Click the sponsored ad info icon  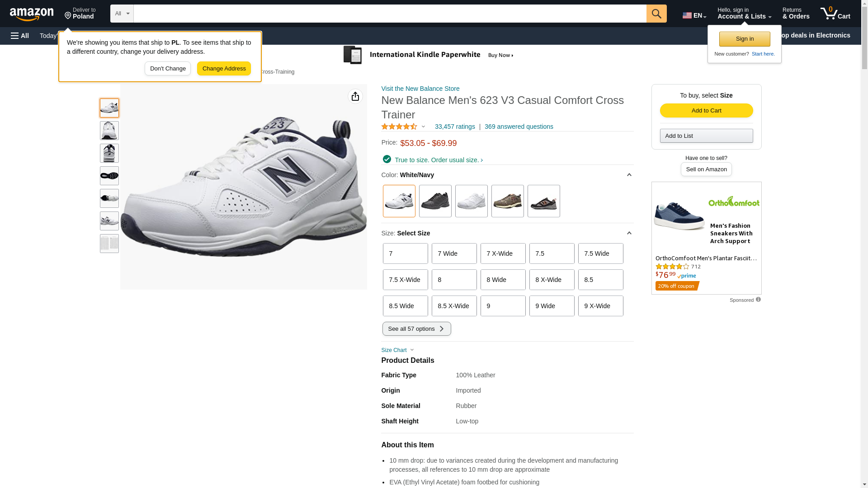click(x=758, y=300)
